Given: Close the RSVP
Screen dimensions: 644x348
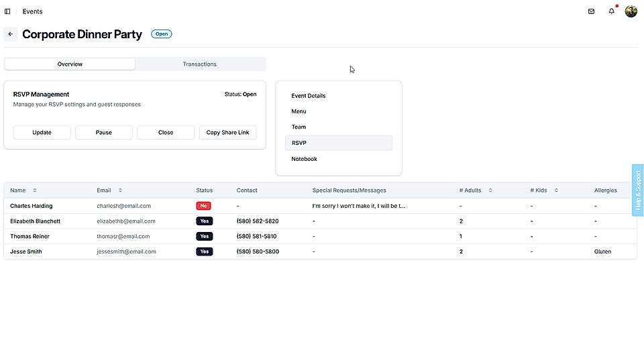Looking at the screenshot, I should (x=166, y=133).
